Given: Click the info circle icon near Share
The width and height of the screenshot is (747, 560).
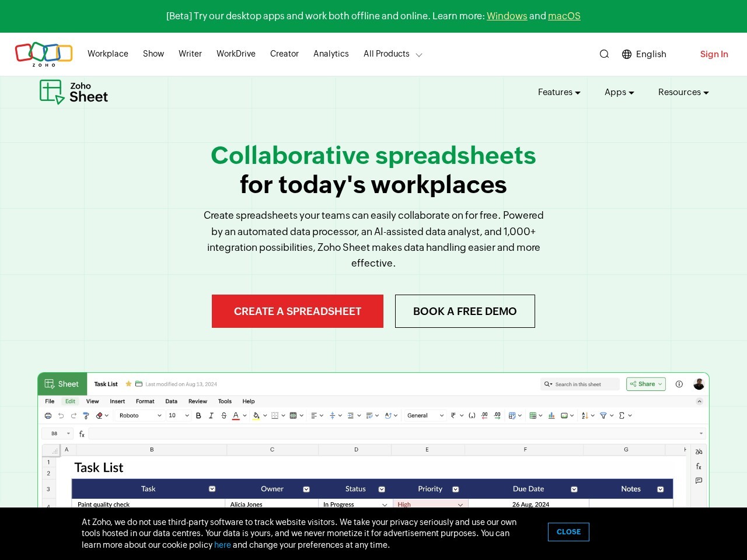Looking at the screenshot, I should (x=679, y=384).
